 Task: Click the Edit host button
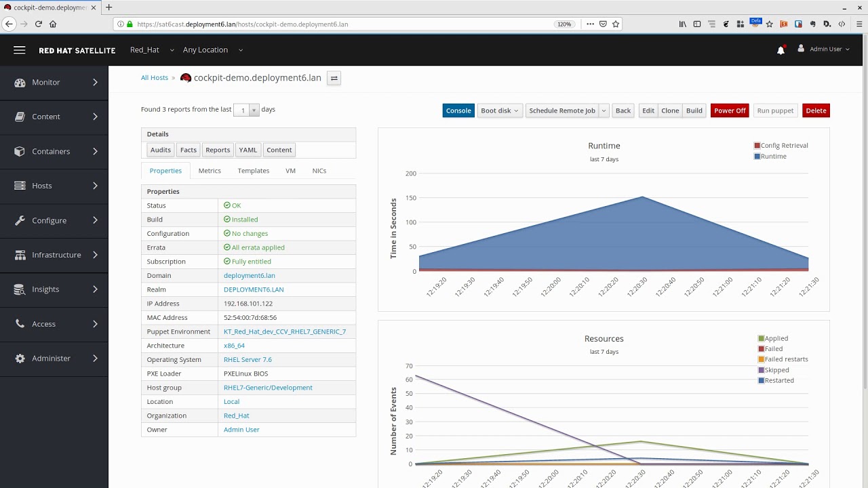click(648, 110)
